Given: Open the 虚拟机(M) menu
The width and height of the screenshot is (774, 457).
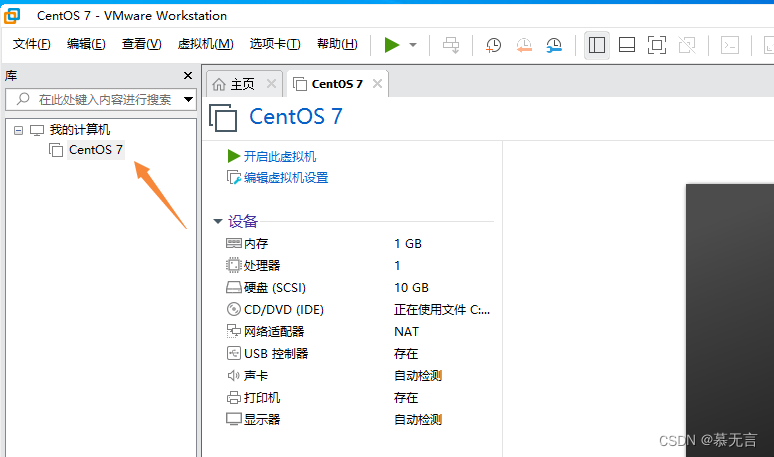Looking at the screenshot, I should click(x=205, y=44).
